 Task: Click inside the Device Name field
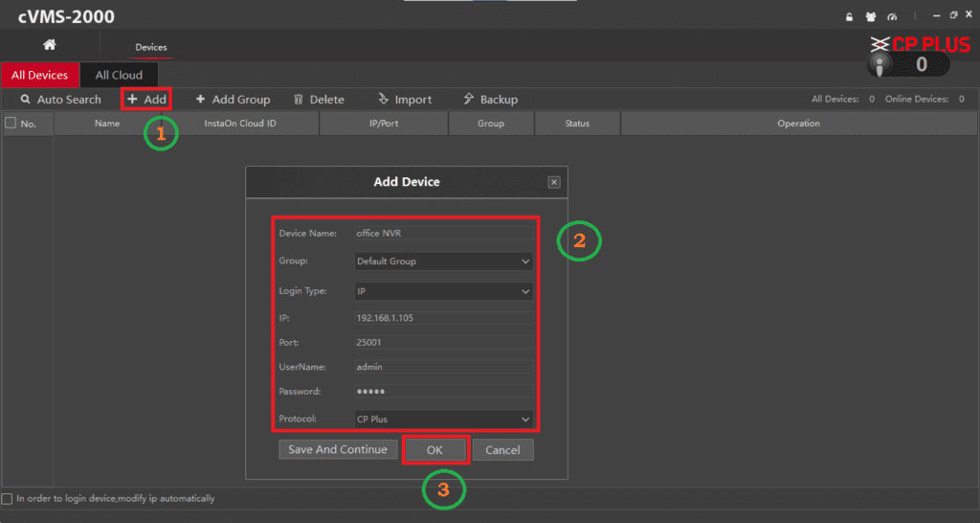click(x=443, y=233)
